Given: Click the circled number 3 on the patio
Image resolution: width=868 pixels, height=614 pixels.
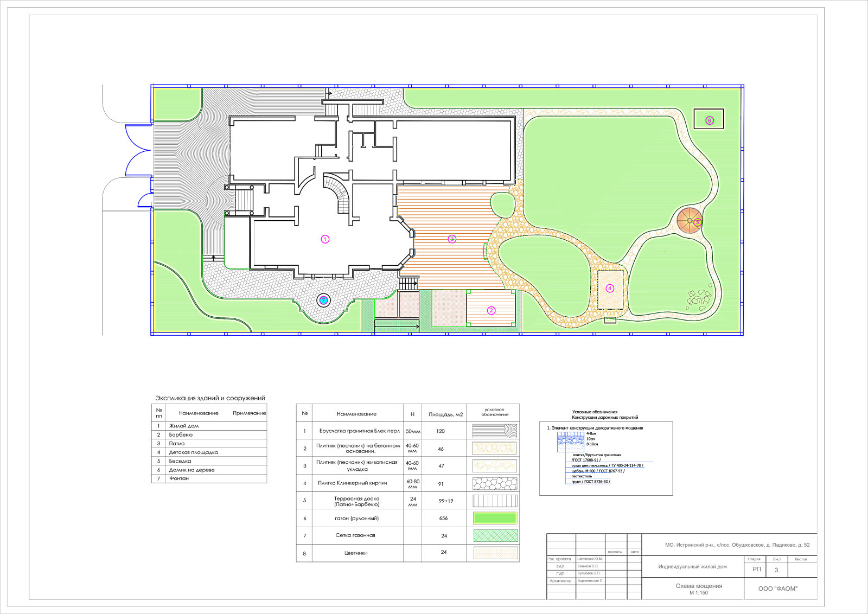Looking at the screenshot, I should click(x=452, y=239).
